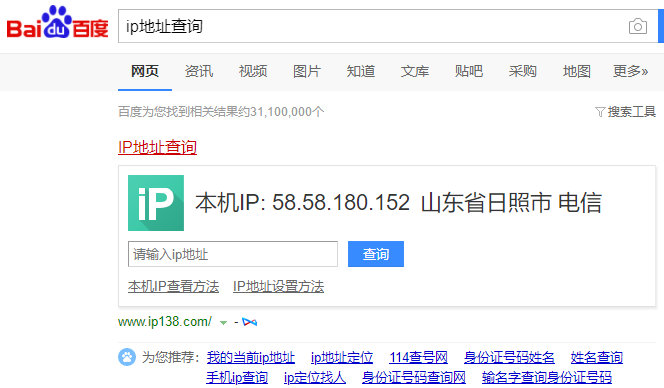Go to the 贴吧 tab
664x388 pixels.
(x=469, y=71)
